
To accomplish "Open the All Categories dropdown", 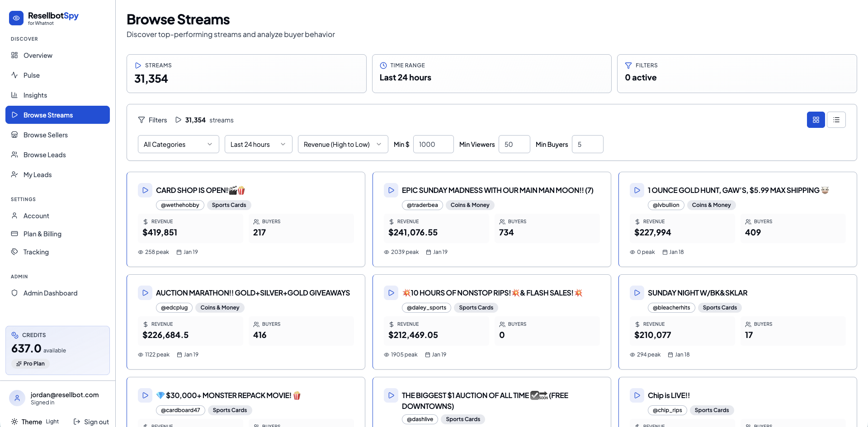I will 178,144.
